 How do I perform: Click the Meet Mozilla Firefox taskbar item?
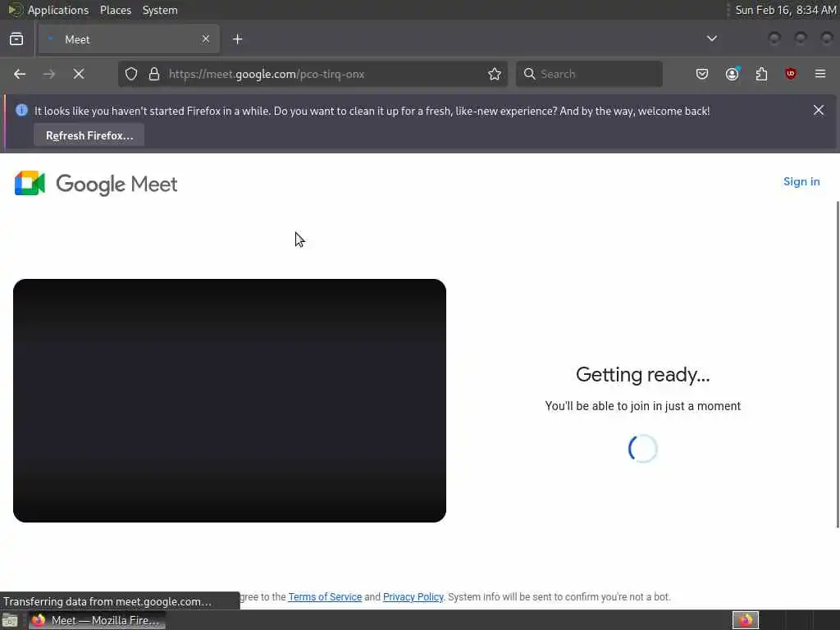coord(97,620)
